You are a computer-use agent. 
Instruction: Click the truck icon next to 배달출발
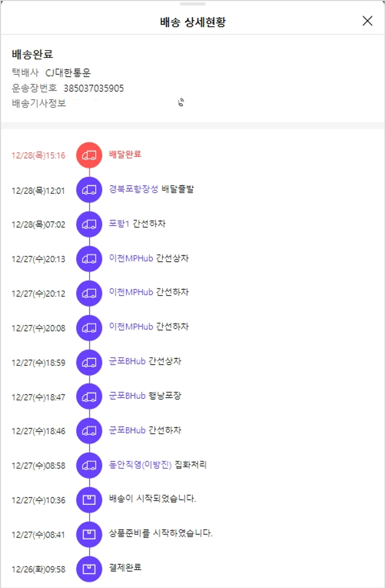tap(89, 190)
